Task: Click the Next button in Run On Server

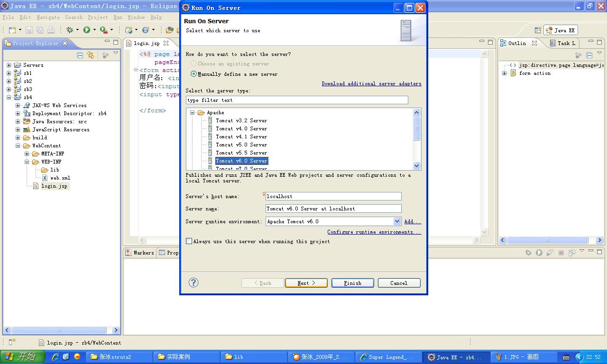Action: click(306, 283)
